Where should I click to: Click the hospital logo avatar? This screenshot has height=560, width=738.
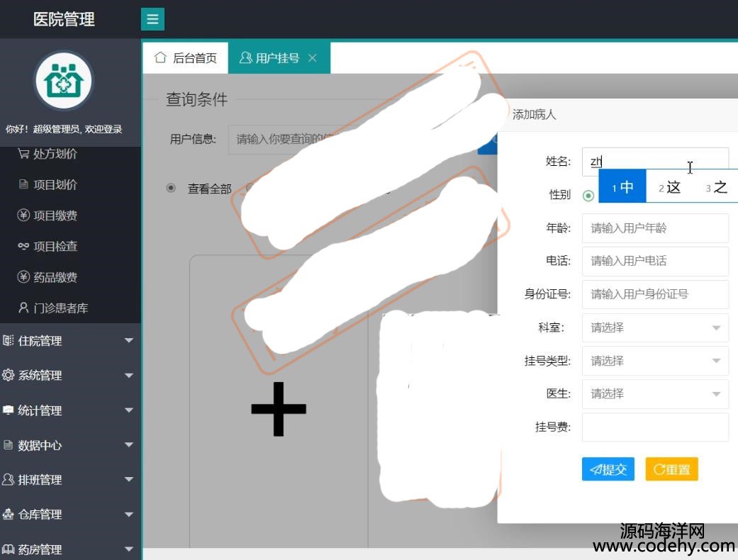click(64, 81)
